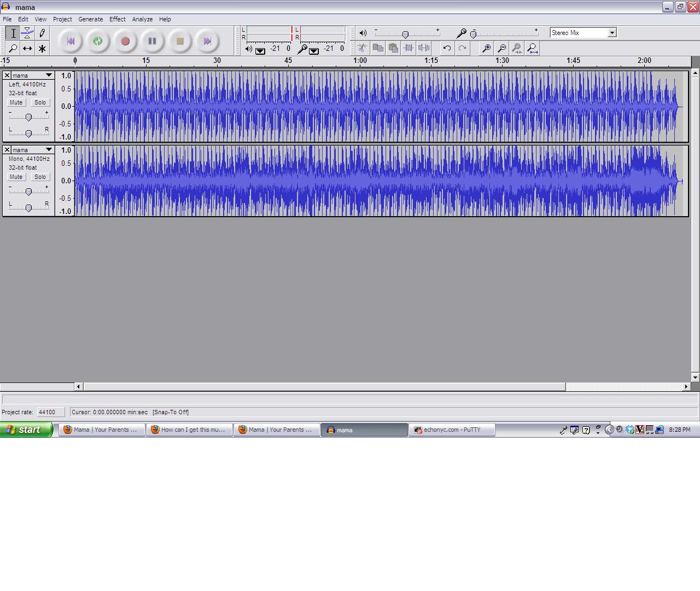Silence the selected audio

(x=424, y=48)
